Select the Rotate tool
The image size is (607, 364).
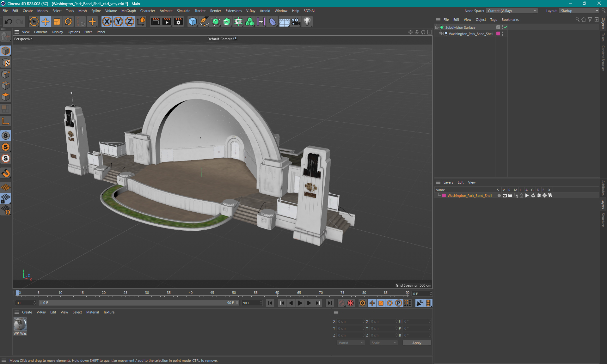pyautogui.click(x=68, y=21)
